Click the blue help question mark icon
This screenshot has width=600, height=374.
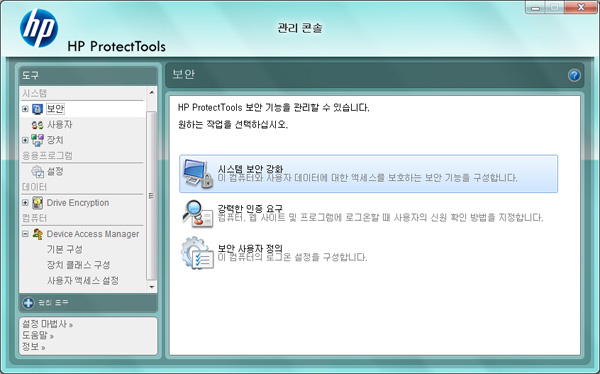(x=574, y=75)
